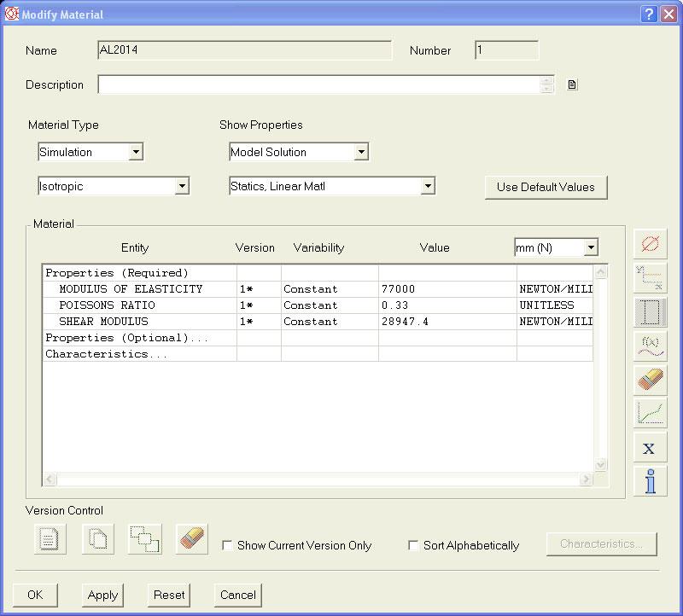
Task: Click the Name field containing AL2014
Action: [245, 50]
